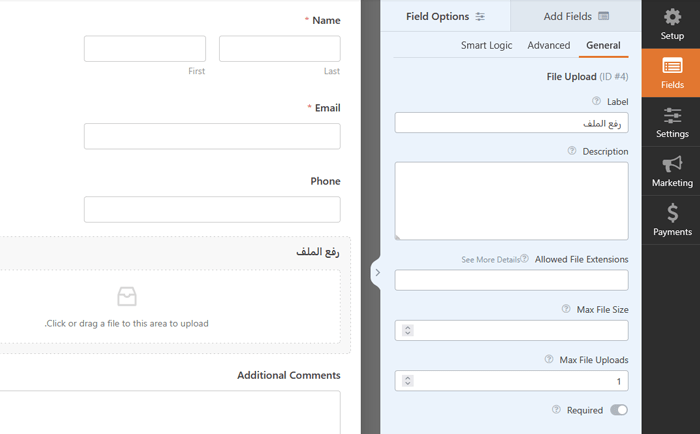Open the Payments dollar section
Viewport: 700px width, 434px height.
pyautogui.click(x=671, y=220)
